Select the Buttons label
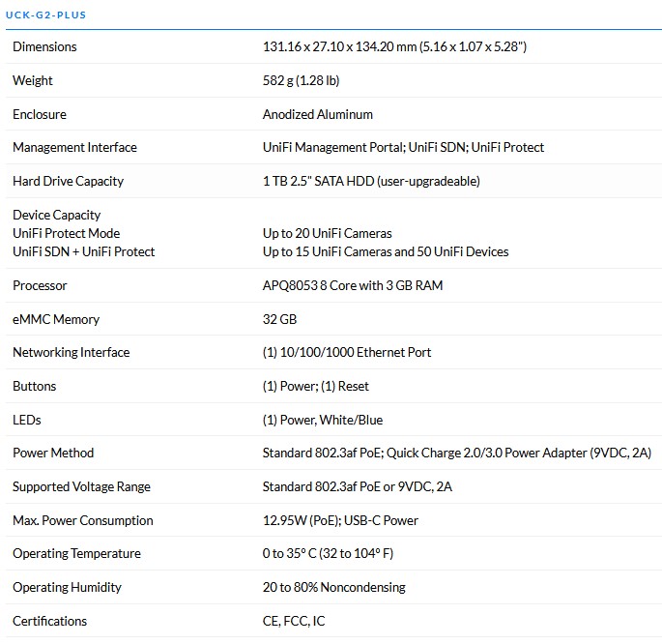 [x=34, y=387]
